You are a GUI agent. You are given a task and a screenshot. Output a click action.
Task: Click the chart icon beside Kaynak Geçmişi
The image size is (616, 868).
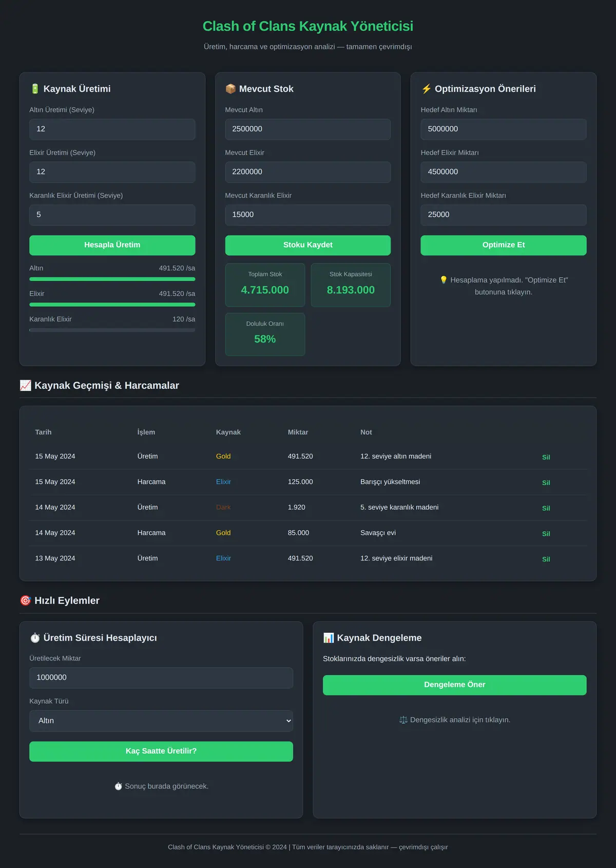(x=25, y=385)
